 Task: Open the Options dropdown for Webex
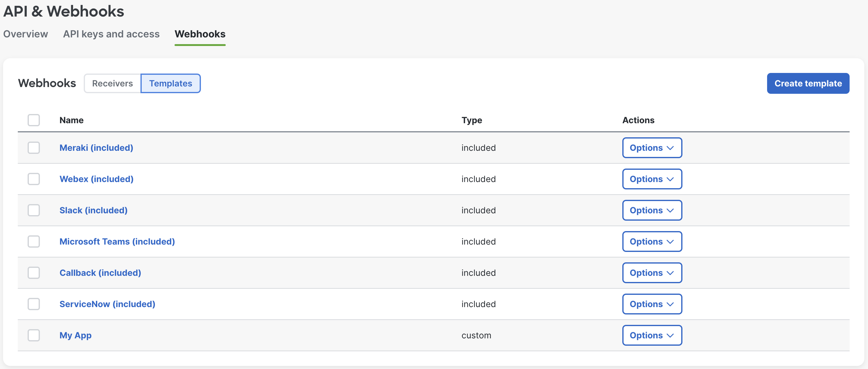tap(652, 179)
